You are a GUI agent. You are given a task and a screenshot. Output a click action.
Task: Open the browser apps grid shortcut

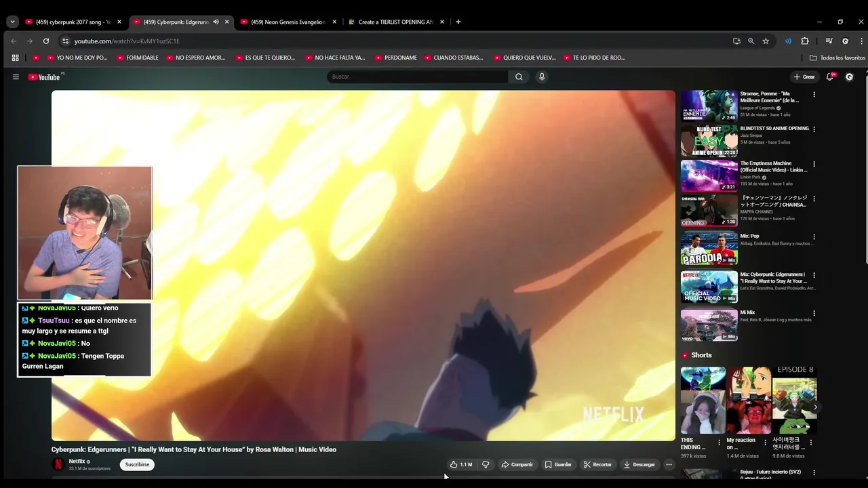click(15, 58)
